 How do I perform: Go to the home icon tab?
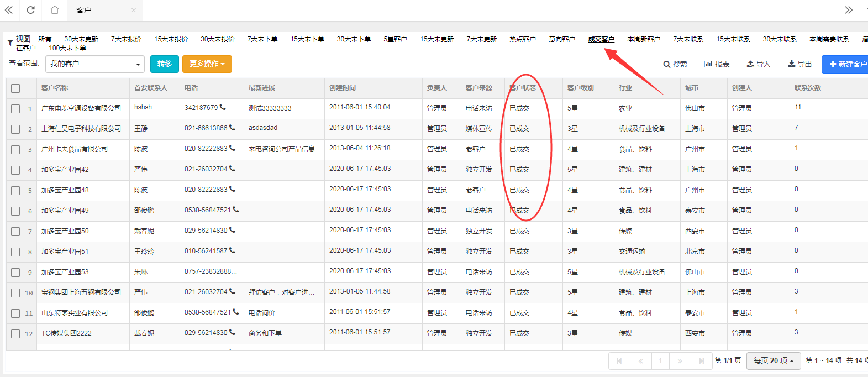tap(54, 10)
